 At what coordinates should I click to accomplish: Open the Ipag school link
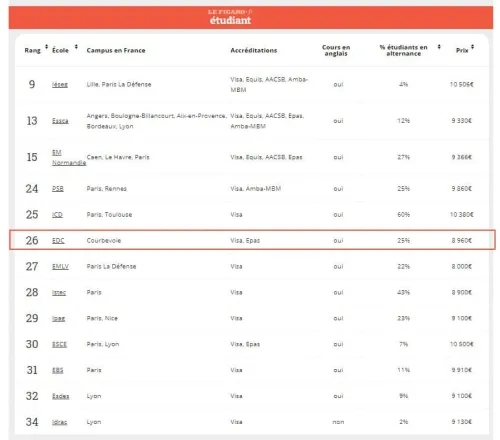click(x=58, y=319)
